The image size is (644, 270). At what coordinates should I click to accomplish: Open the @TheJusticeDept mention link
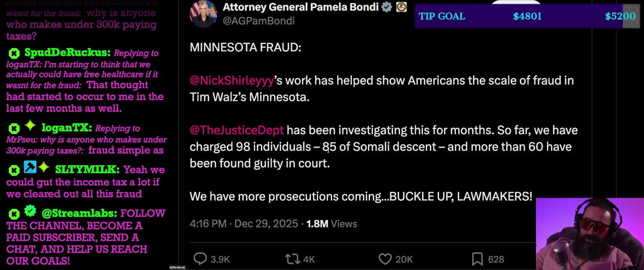coord(236,130)
